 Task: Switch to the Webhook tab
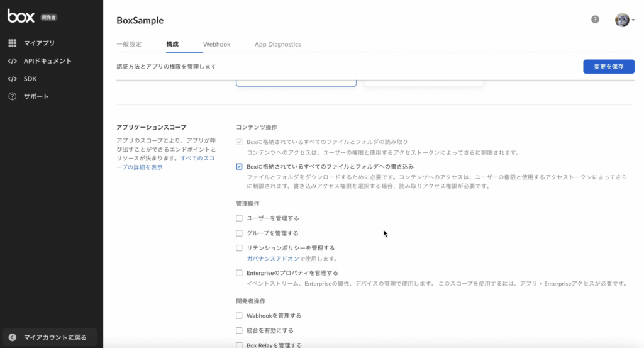coord(216,44)
